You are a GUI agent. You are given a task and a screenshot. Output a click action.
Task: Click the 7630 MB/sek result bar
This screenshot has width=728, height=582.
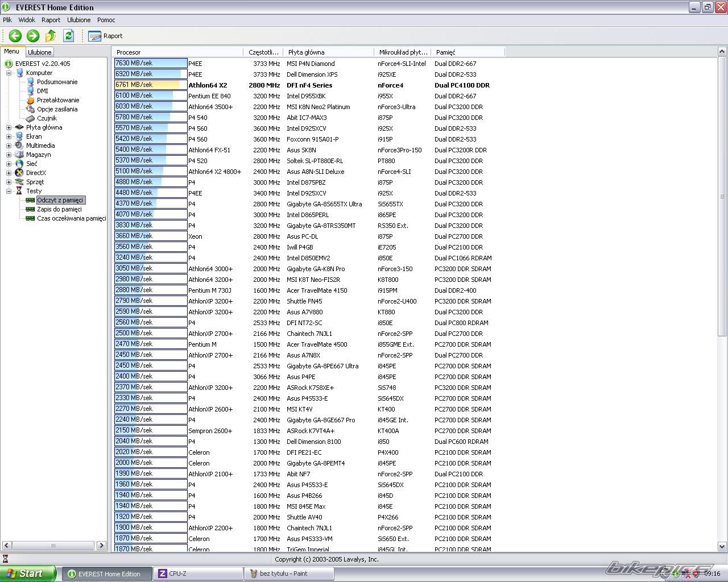(x=151, y=64)
